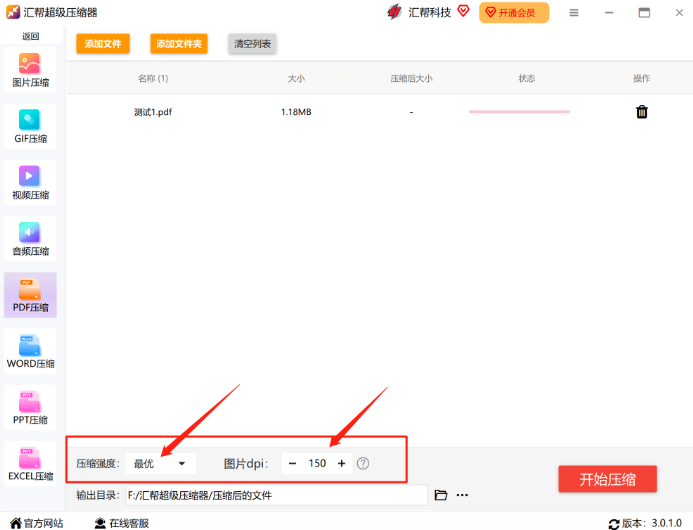Click the 输出目录 path input field
This screenshot has width=693, height=530.
point(276,495)
